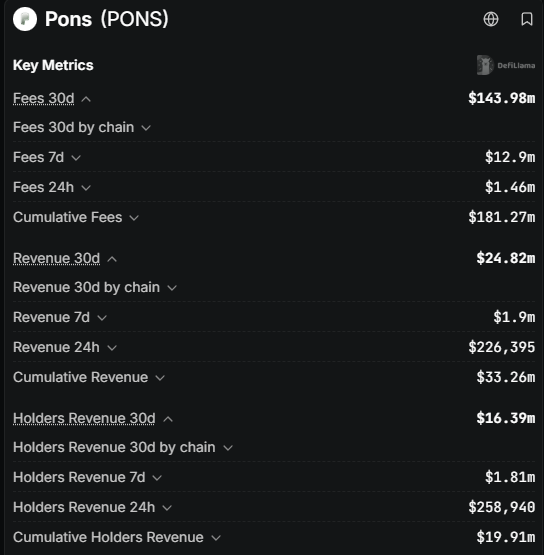Click the Pons logo icon
The width and height of the screenshot is (544, 555).
coord(25,19)
